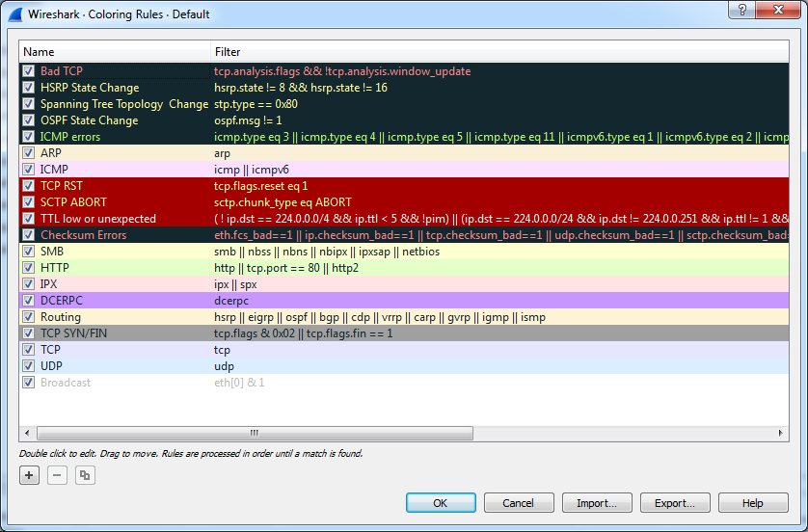Viewport: 808px width, 532px height.
Task: Click the OK button
Action: click(441, 503)
